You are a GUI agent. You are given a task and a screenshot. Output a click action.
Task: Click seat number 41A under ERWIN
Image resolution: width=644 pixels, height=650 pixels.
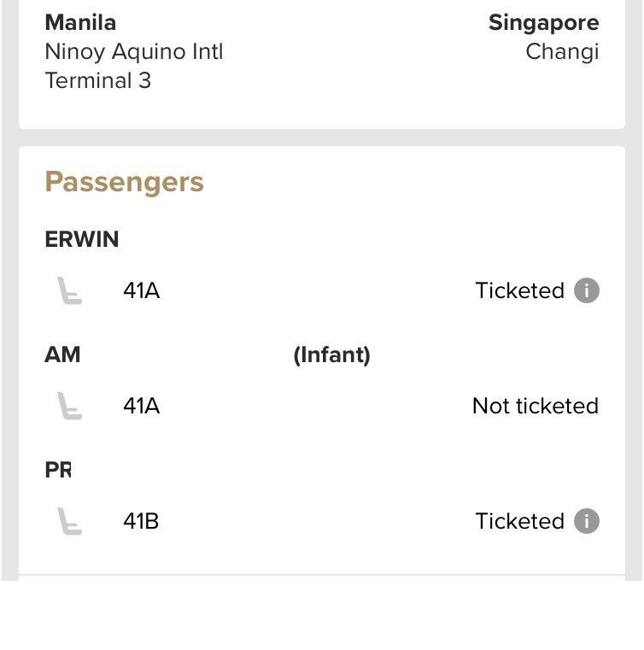point(141,290)
